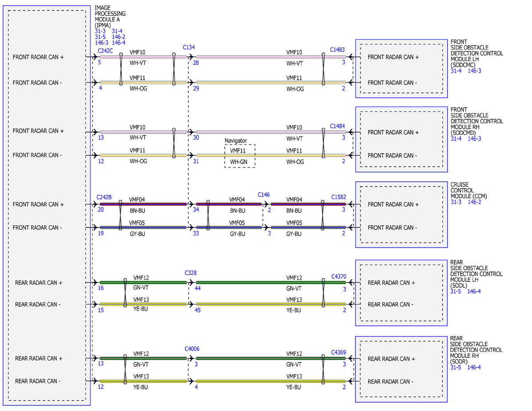Open the C134 connector reference

point(188,47)
